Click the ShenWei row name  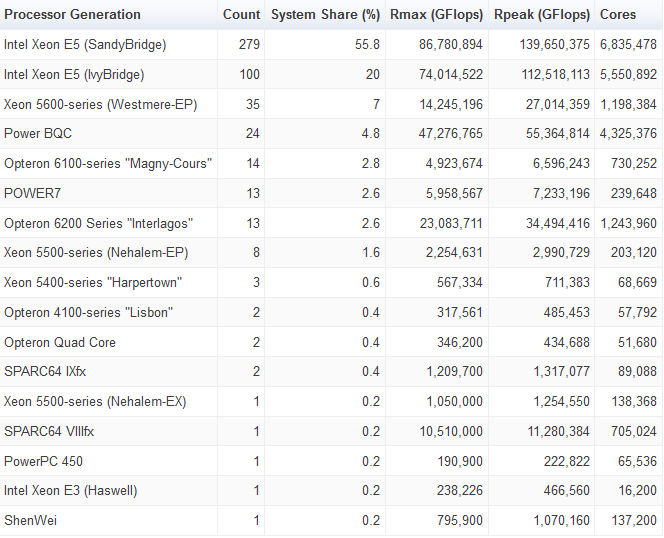tap(30, 520)
